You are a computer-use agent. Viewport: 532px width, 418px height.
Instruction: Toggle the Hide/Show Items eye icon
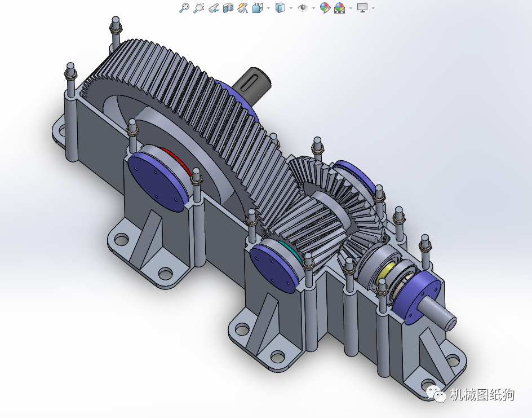(x=302, y=8)
